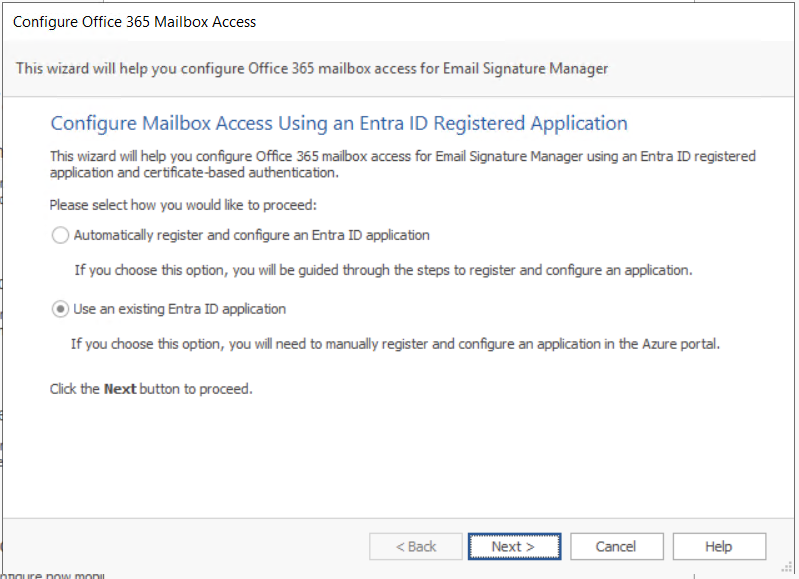Click description about being guided through registration steps
The image size is (799, 579).
(x=383, y=270)
